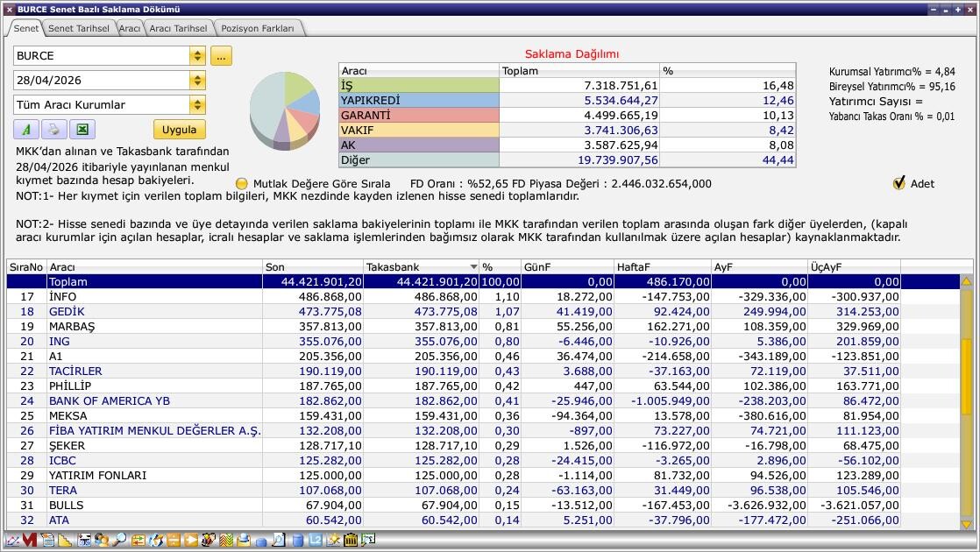Enable Mutlak Değere Göre Sırala option
Screen dimensions: 980x552
241,184
